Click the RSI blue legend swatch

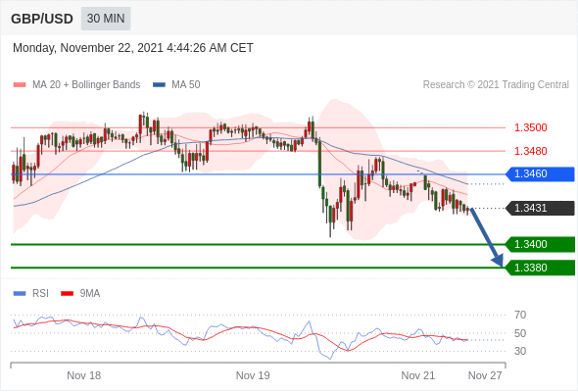pos(20,294)
